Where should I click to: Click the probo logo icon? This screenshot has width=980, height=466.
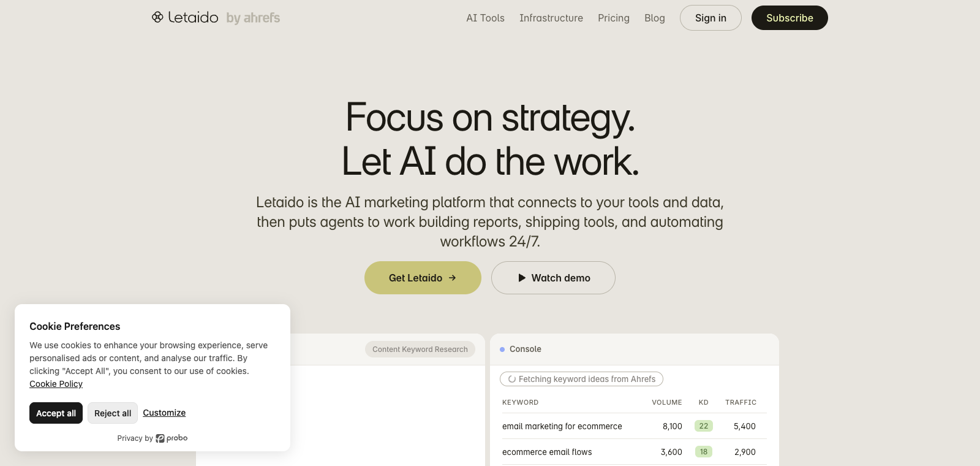[160, 438]
